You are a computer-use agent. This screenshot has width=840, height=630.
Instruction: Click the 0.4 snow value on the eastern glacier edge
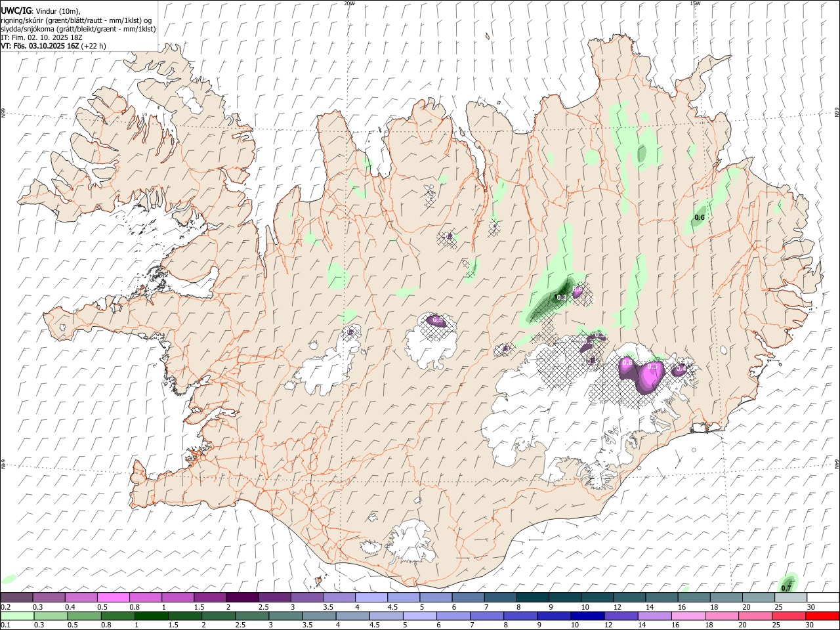(681, 369)
